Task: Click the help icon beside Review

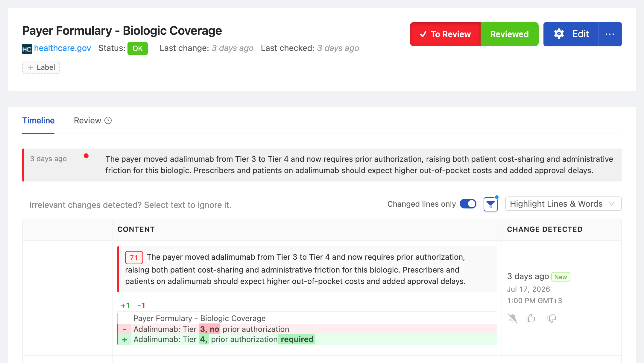Action: pos(108,120)
